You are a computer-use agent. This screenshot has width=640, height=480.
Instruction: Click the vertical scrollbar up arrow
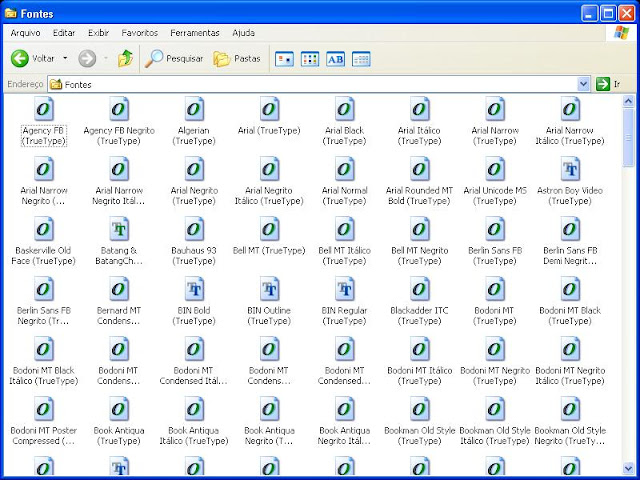[628, 101]
